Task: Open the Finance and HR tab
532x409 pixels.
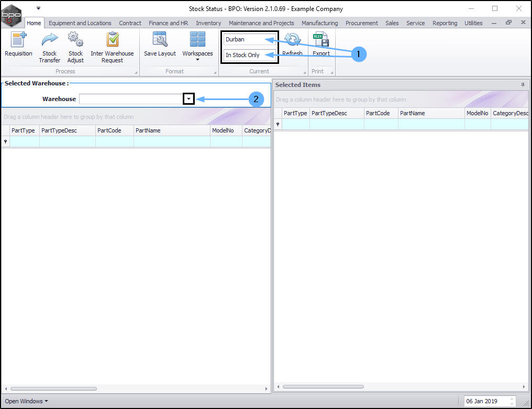Action: 168,23
